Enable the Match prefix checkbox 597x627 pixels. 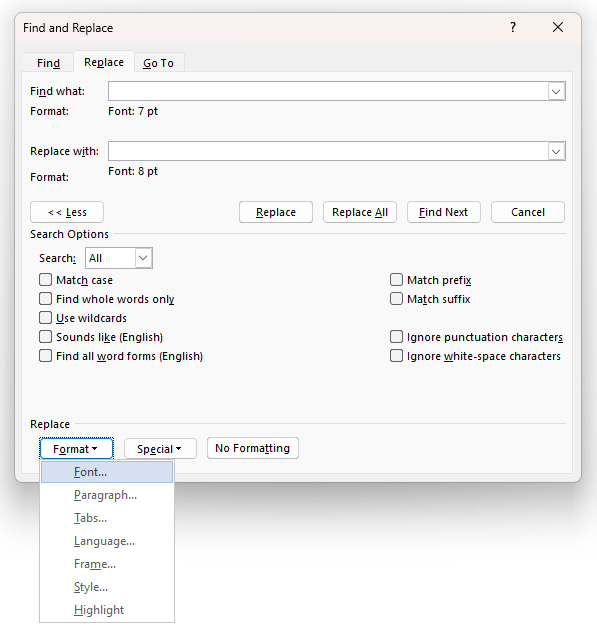[396, 280]
